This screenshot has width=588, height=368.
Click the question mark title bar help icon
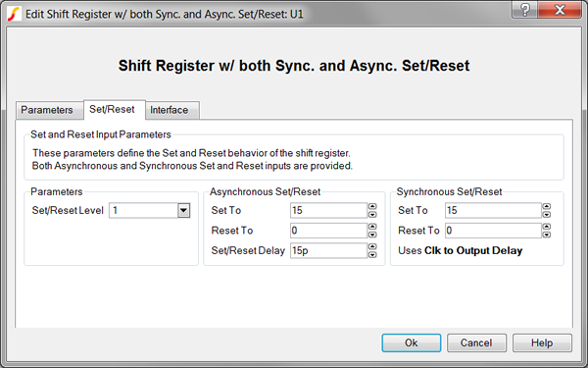tap(524, 10)
